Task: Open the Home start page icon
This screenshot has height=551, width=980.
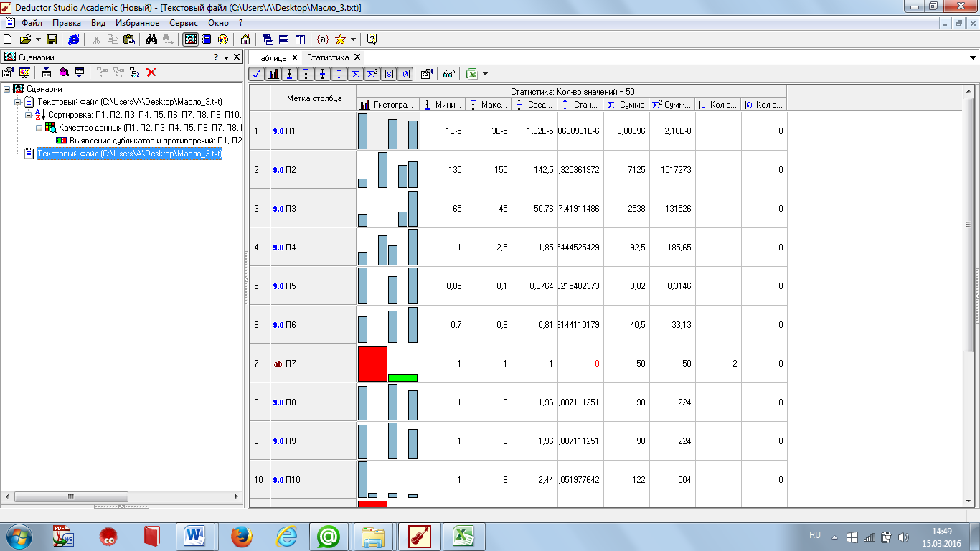Action: tap(245, 39)
